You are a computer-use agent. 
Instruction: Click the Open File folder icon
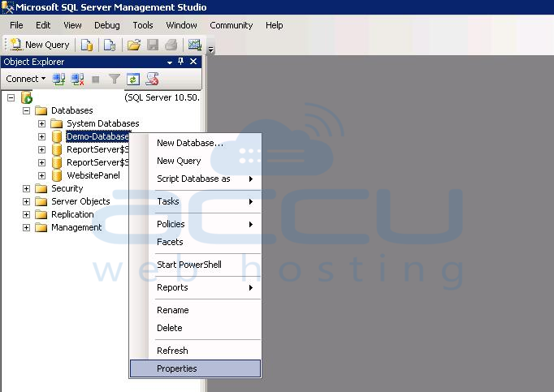(x=134, y=45)
